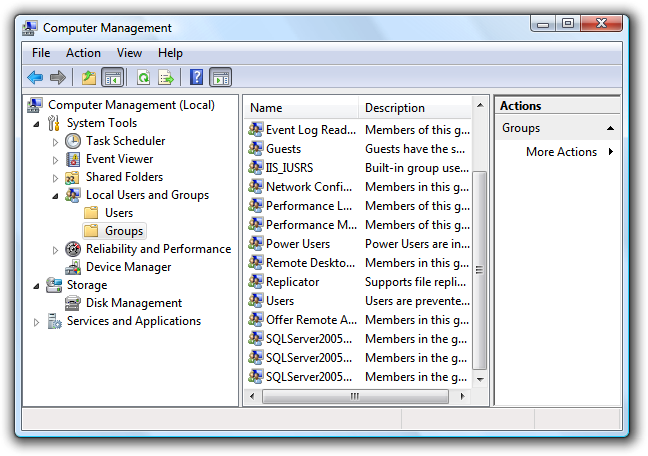The height and width of the screenshot is (456, 648).
Task: Click the Forward arrow toolbar icon
Action: click(57, 77)
